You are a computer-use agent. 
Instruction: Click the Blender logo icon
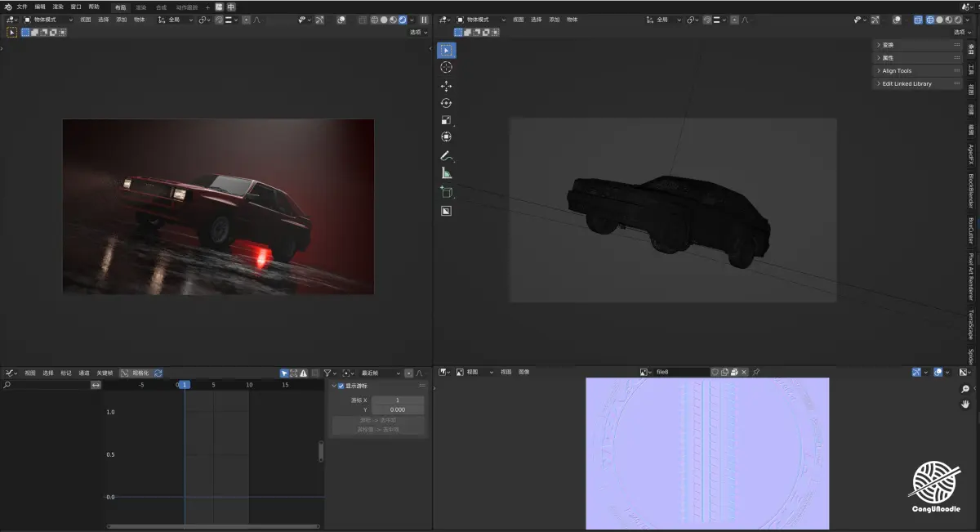click(8, 7)
